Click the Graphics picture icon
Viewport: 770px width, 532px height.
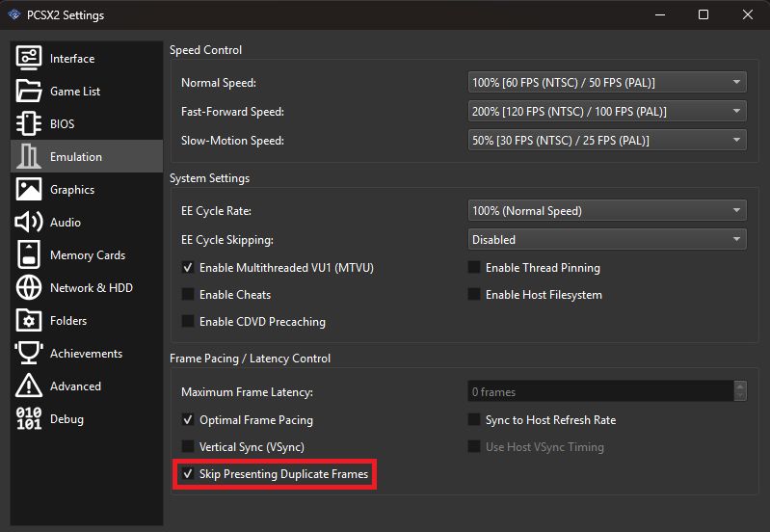point(29,189)
